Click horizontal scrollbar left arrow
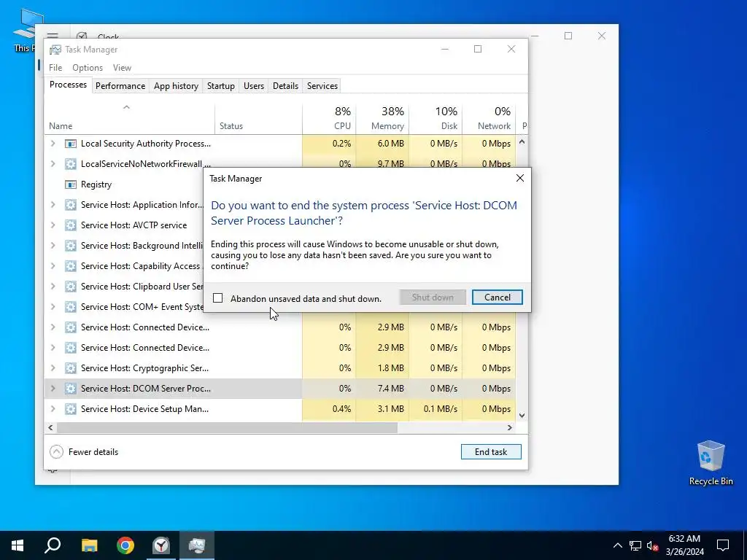 coord(50,427)
